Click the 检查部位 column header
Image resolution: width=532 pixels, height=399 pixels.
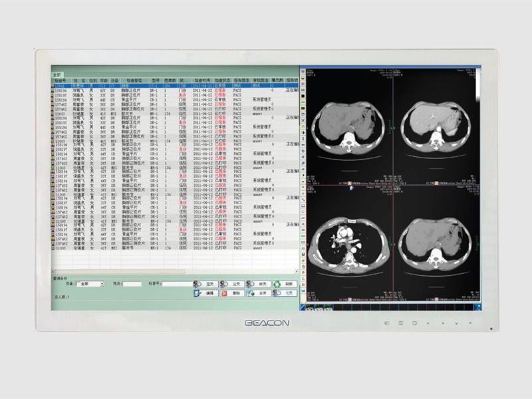(134, 80)
